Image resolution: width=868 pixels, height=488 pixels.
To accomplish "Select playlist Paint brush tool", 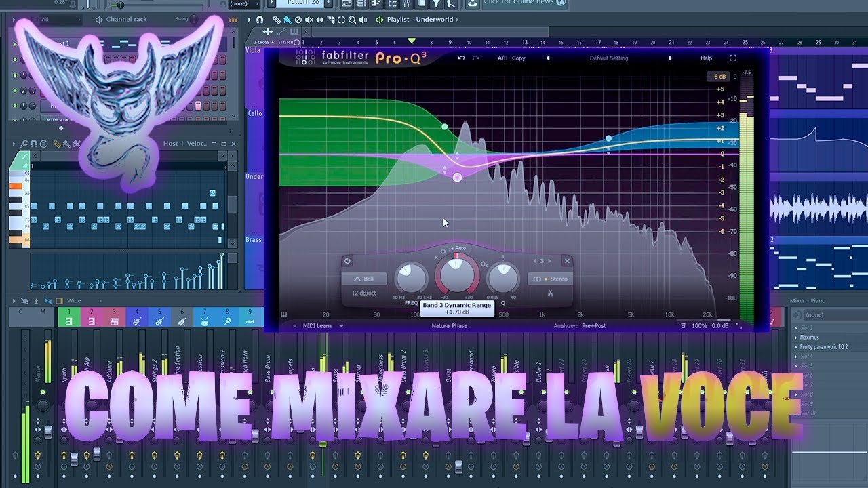I will click(288, 20).
